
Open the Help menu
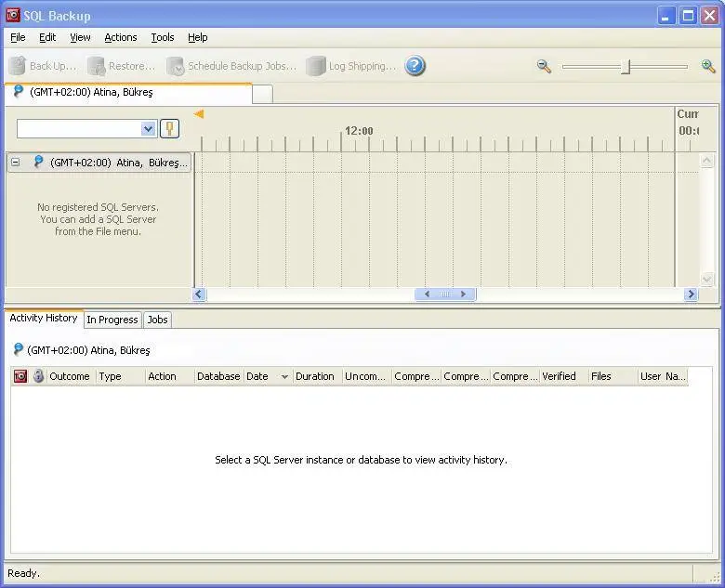coord(197,37)
